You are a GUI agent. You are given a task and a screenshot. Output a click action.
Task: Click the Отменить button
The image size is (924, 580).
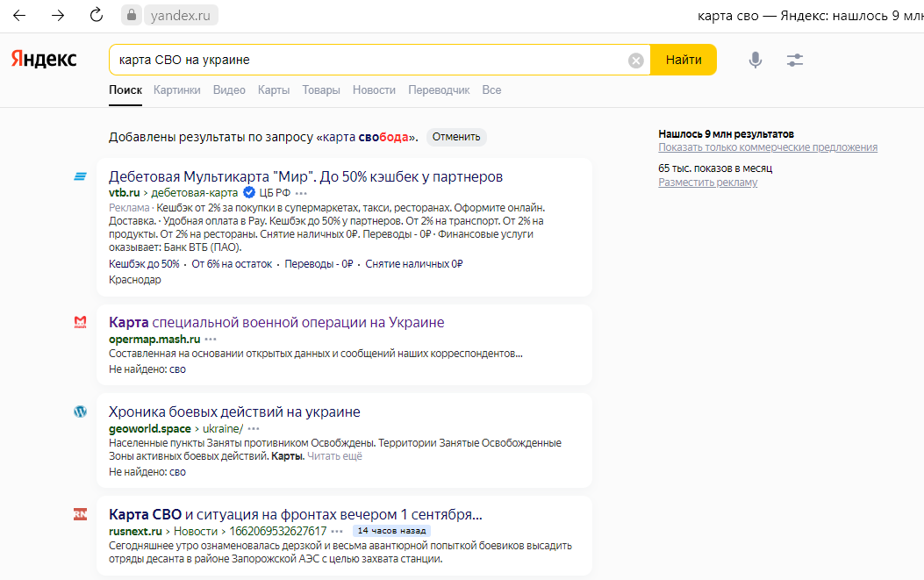(456, 137)
